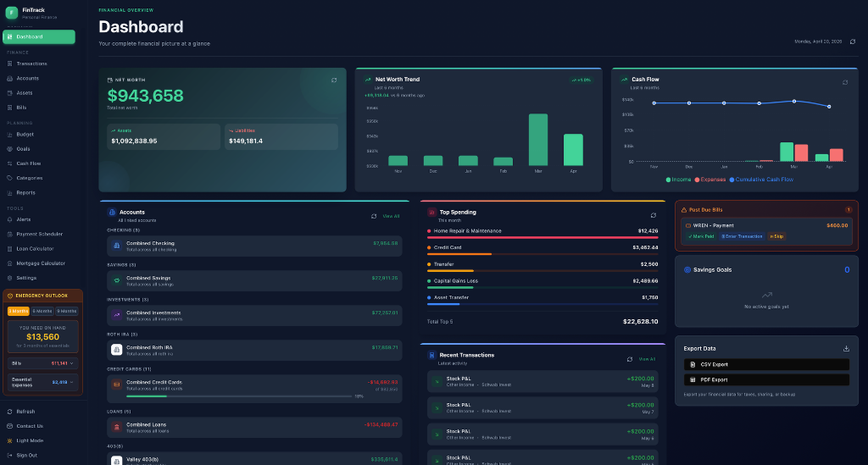Click the PDF Export button
Image resolution: width=868 pixels, height=465 pixels.
coord(766,379)
